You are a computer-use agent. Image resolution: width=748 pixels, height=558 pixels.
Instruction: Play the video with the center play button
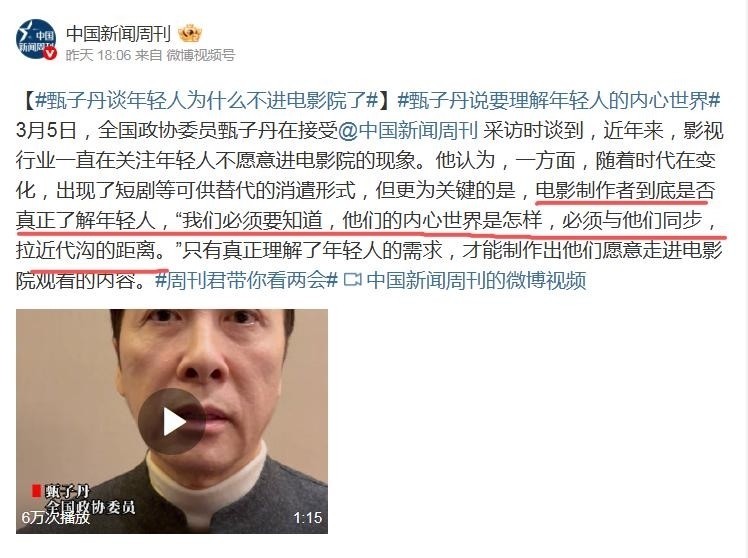(x=171, y=421)
